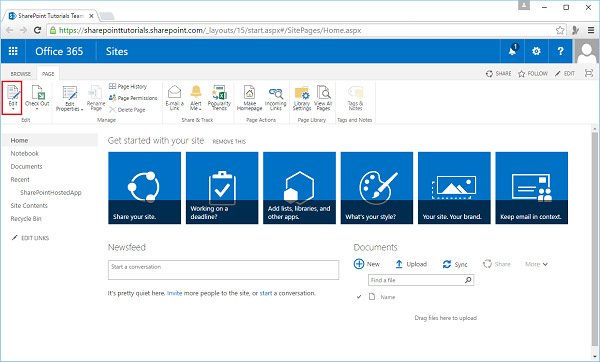Select the SharePoint Tutorials Team browser tab
This screenshot has width=600, height=362.
click(x=51, y=16)
